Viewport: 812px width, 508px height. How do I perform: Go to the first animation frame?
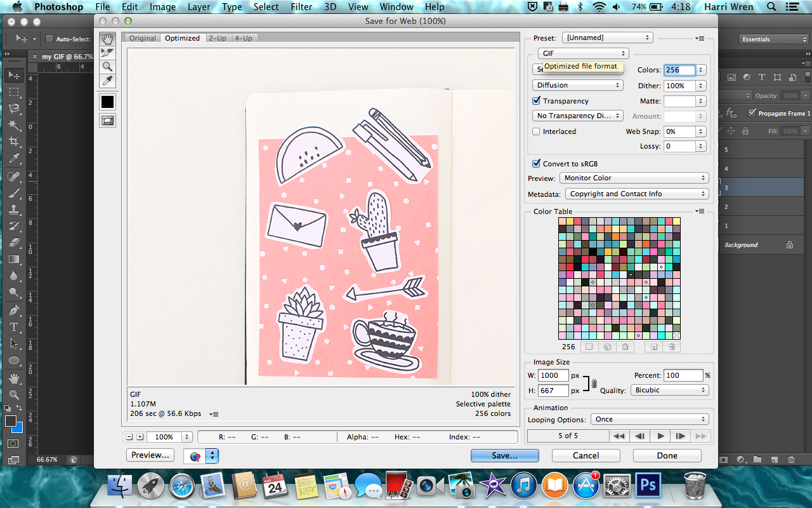tap(619, 436)
